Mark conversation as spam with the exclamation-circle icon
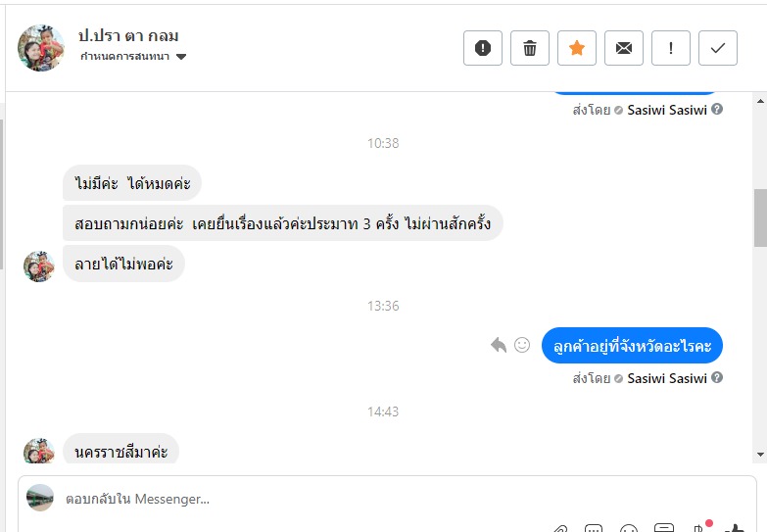767x532 pixels. pos(483,48)
